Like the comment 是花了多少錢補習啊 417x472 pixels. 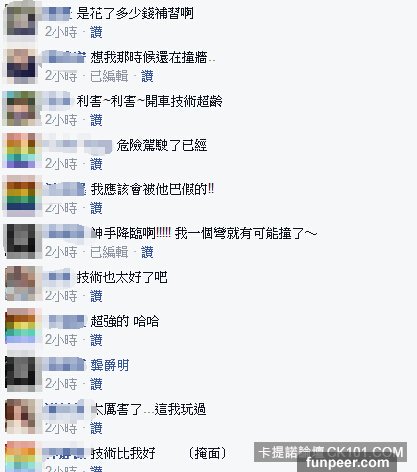click(96, 32)
